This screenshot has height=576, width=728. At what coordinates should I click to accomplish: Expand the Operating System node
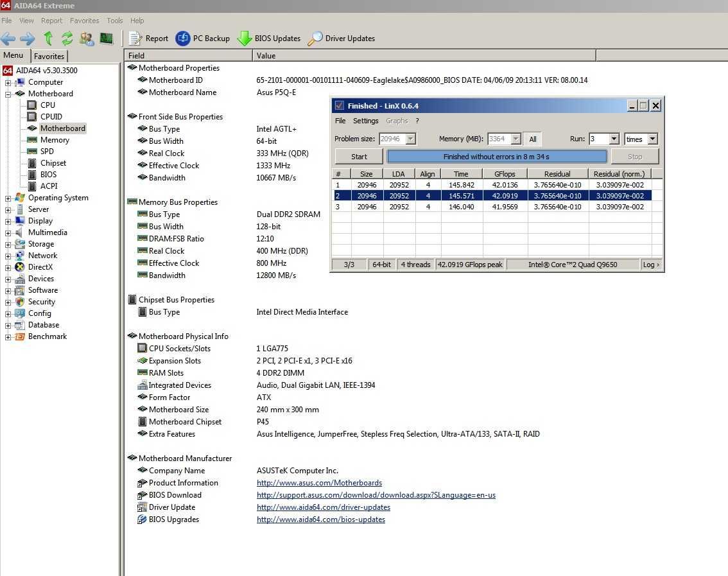8,198
